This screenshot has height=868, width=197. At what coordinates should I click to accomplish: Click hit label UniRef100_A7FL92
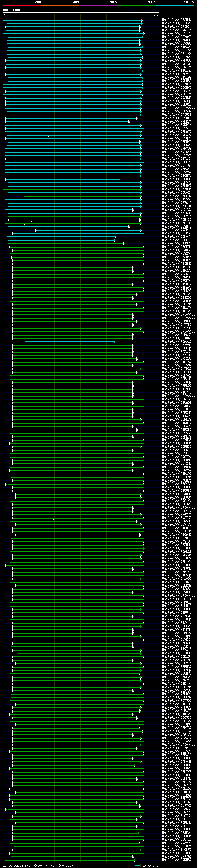tap(177, 386)
